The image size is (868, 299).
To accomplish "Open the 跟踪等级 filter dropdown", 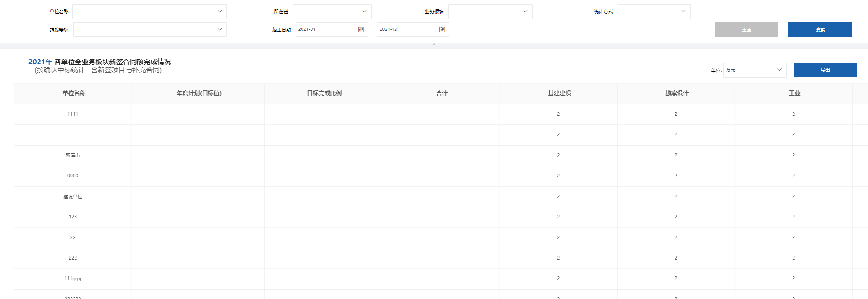I will pos(150,29).
